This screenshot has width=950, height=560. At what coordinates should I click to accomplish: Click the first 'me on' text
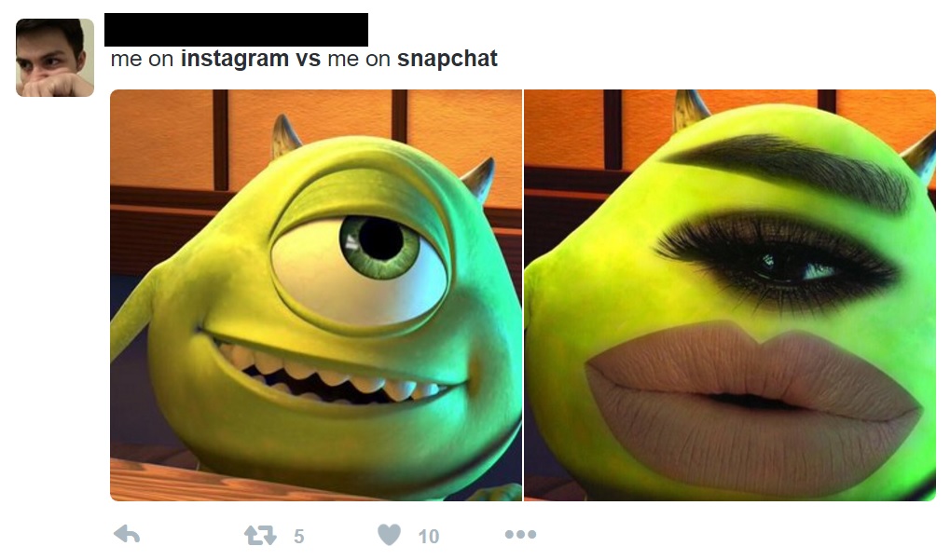click(143, 59)
